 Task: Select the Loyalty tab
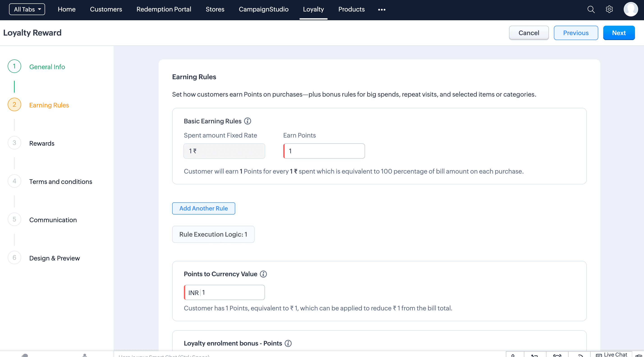[313, 9]
